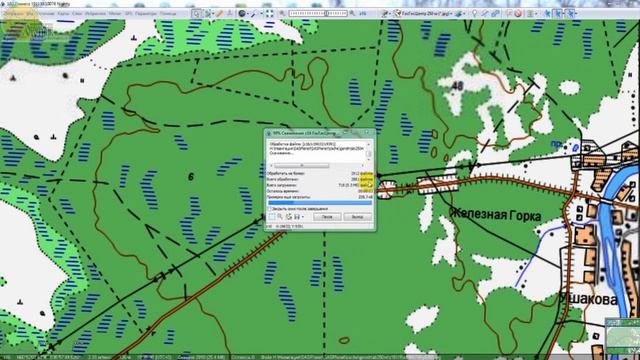Click the pen-shaped toolbar icon before fullscreen
Screen dimensions: 640x360
(254, 13)
